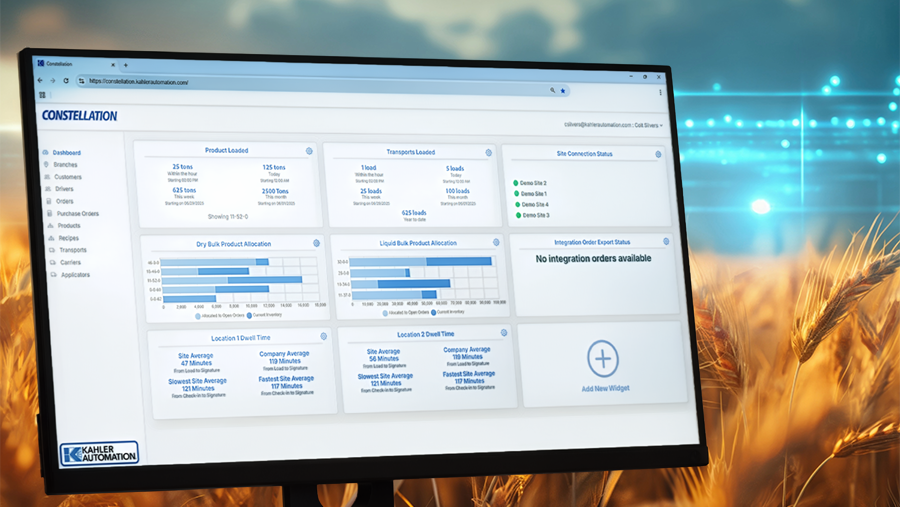Open settings gear on Dry Bulk Product Allocation
Screen dimensions: 900x507
(x=316, y=243)
